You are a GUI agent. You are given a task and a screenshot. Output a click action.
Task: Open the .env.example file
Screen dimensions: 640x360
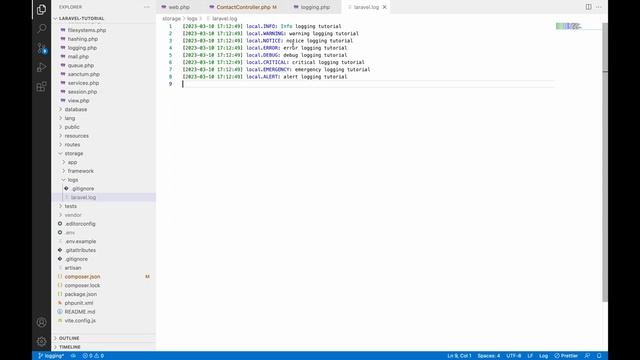click(80, 241)
